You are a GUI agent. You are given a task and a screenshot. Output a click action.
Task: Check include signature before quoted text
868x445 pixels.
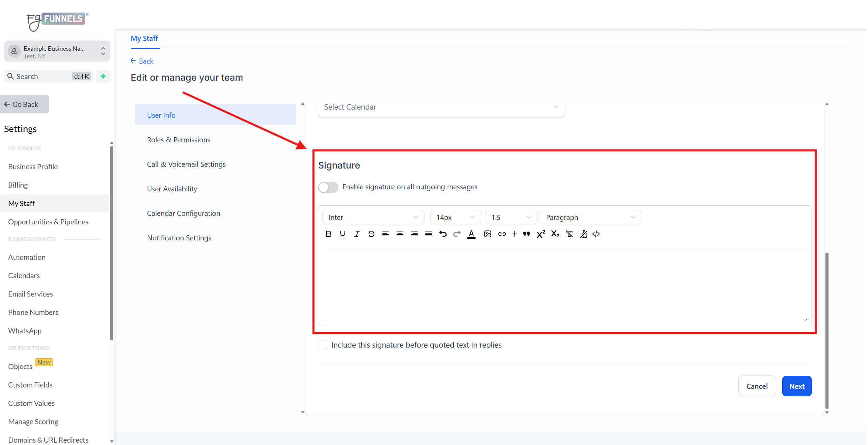click(x=322, y=345)
